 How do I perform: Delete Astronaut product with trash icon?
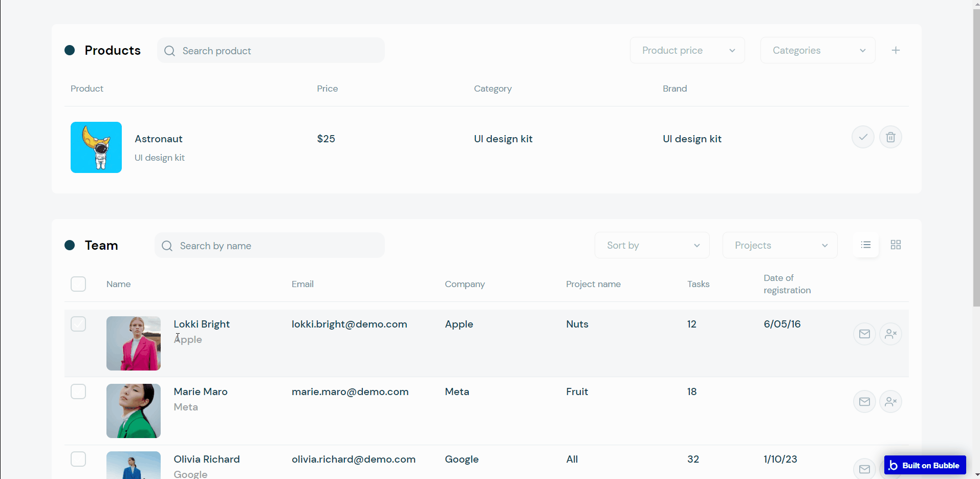(890, 137)
